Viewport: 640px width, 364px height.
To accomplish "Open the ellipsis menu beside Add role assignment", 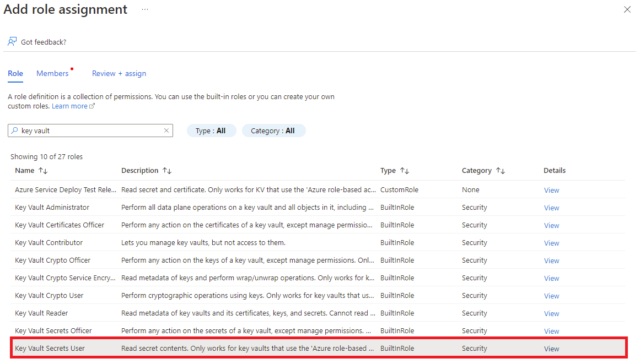I will pyautogui.click(x=144, y=9).
